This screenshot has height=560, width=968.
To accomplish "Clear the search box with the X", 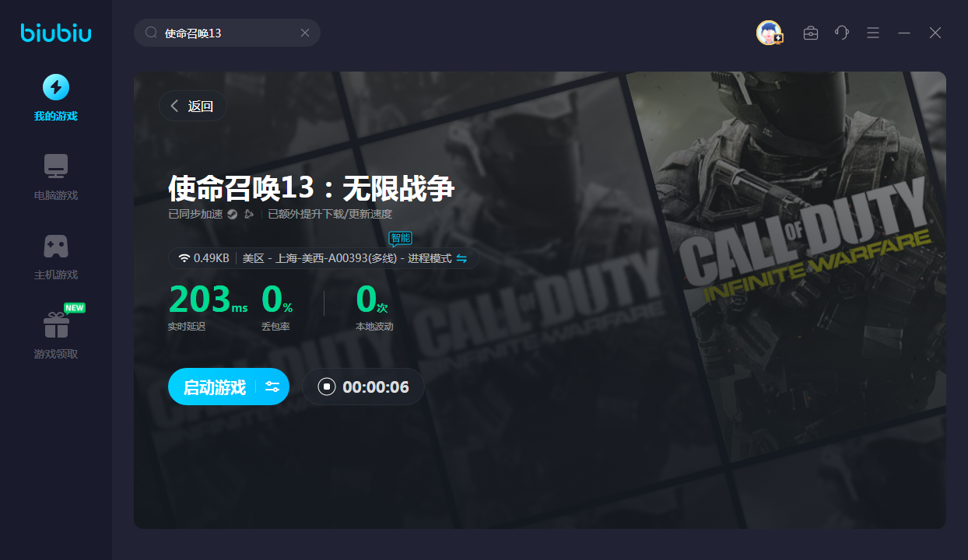I will point(305,33).
